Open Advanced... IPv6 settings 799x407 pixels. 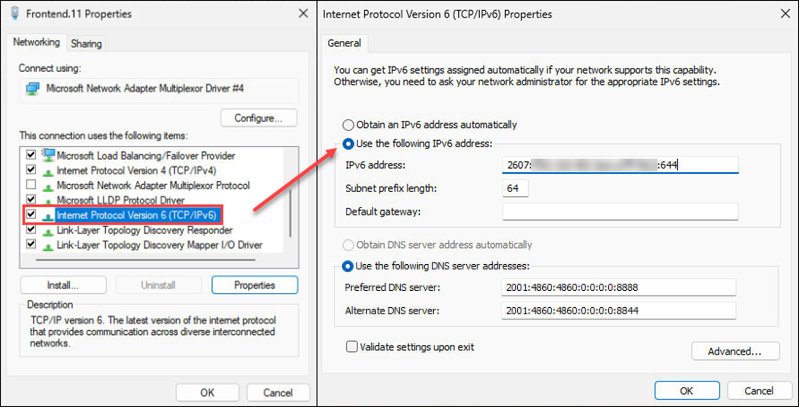735,351
